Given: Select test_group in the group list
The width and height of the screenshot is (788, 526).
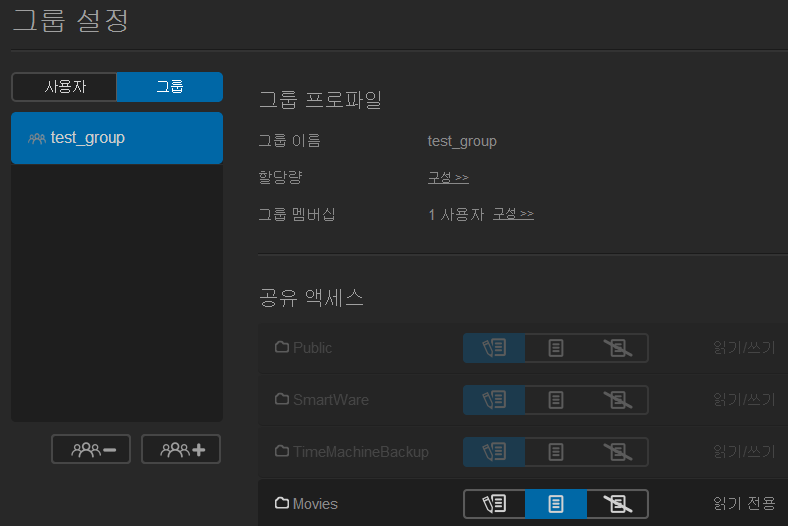Looking at the screenshot, I should coord(116,138).
